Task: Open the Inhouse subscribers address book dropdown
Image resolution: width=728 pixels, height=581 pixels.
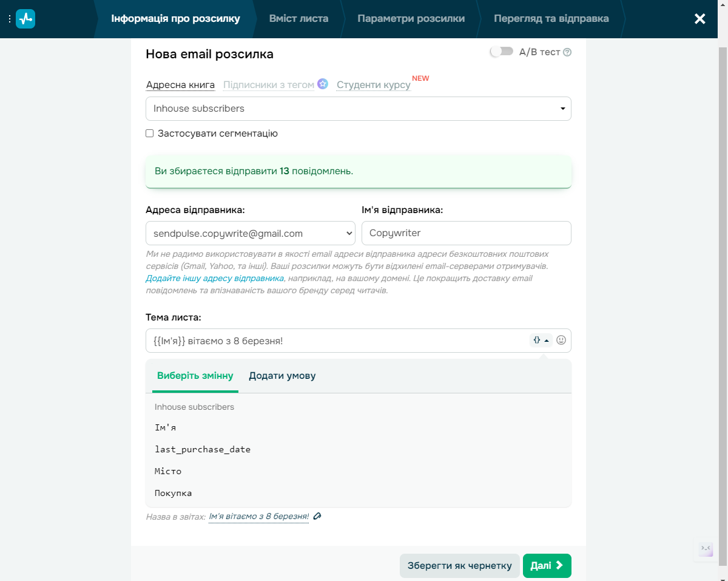Action: 358,109
